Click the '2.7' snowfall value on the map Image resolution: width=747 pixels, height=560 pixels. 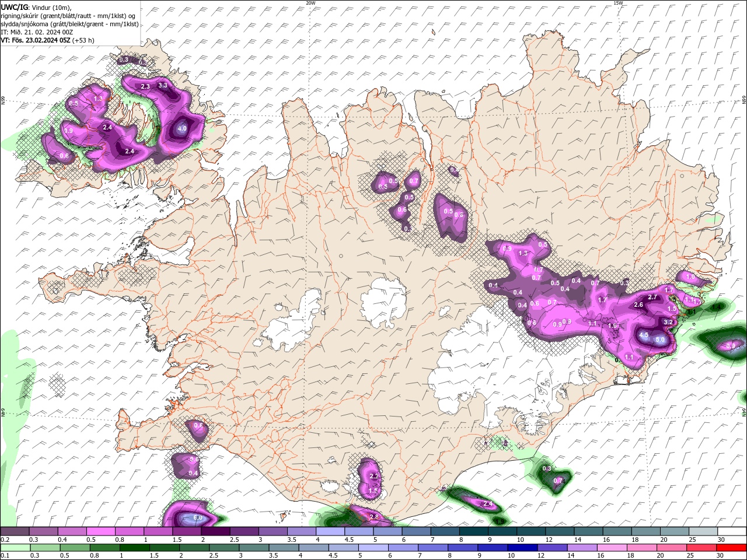pyautogui.click(x=652, y=297)
